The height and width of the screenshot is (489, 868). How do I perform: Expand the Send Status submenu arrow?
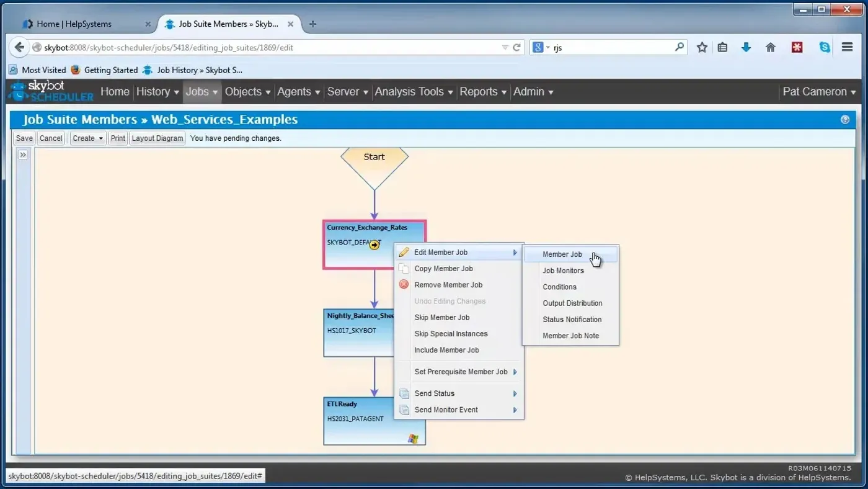pos(515,393)
